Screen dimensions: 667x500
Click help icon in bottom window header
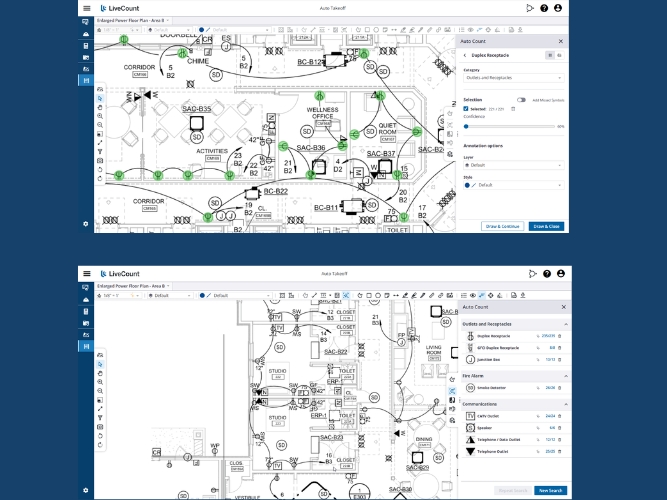[547, 274]
